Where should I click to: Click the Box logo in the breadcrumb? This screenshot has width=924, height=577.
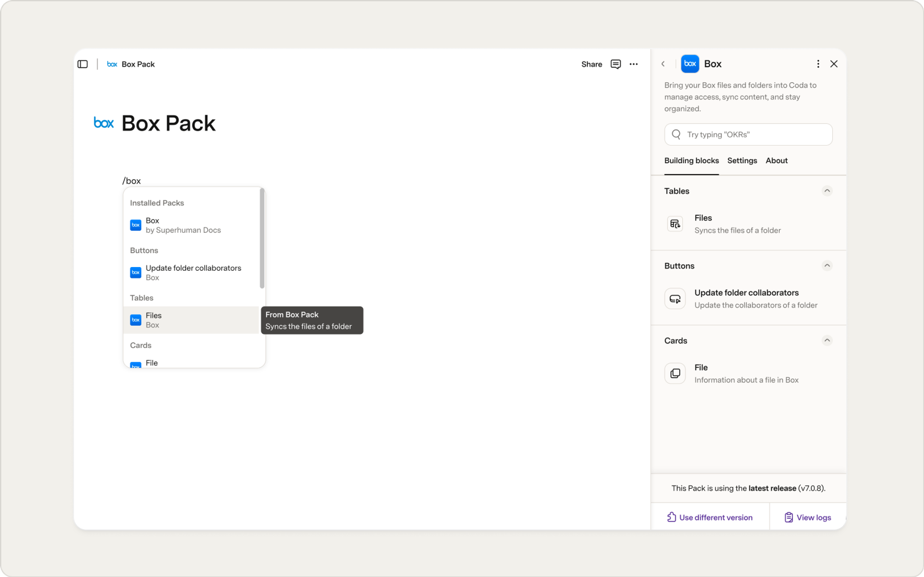(112, 64)
